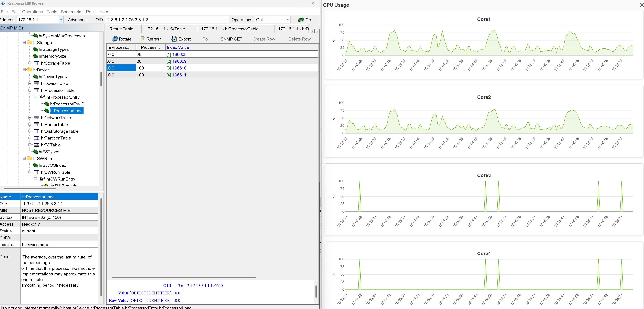Click the Export icon button

coord(174,39)
